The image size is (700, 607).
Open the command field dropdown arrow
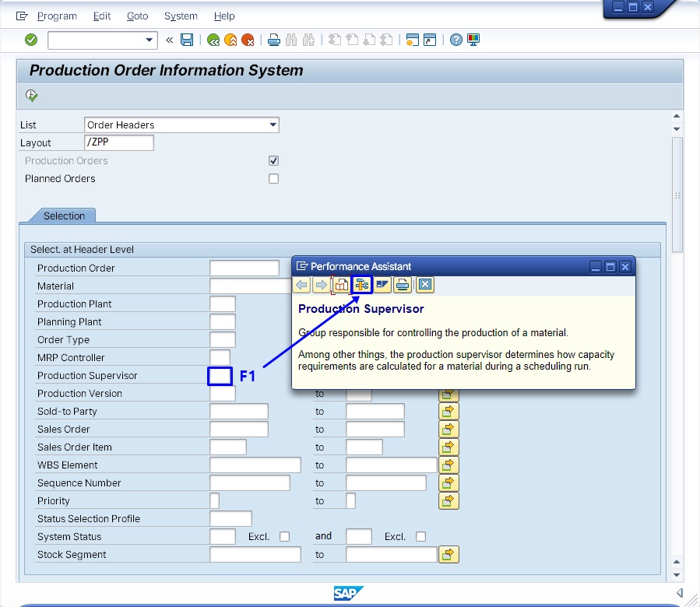point(149,40)
